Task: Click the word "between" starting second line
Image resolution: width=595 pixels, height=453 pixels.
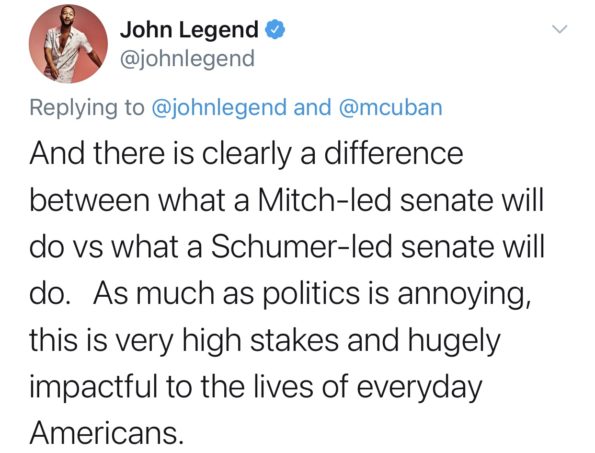Action: (90, 200)
